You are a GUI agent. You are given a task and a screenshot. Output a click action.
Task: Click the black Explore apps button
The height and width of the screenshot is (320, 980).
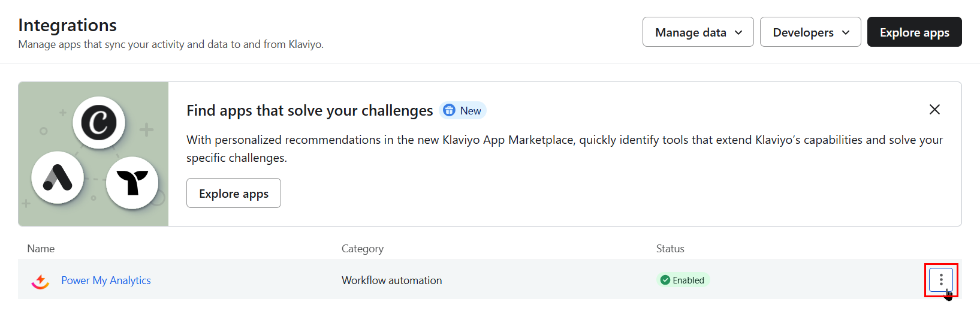point(914,32)
